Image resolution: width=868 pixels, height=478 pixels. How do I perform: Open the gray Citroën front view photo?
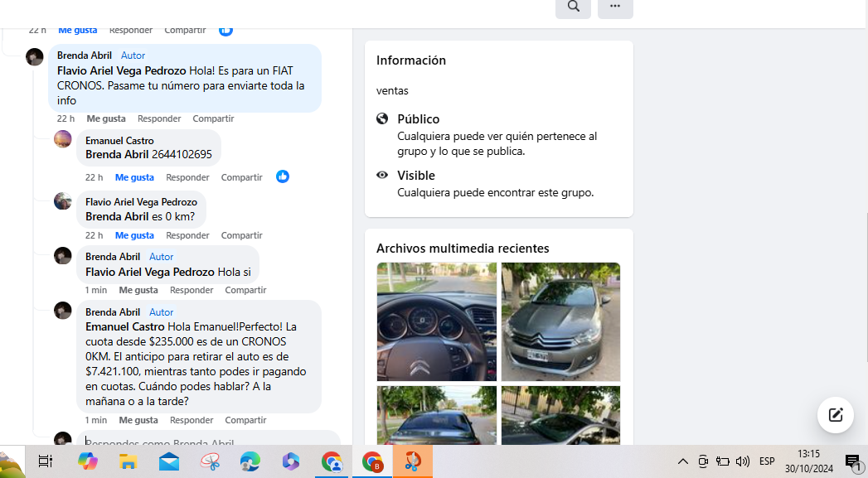click(x=560, y=321)
